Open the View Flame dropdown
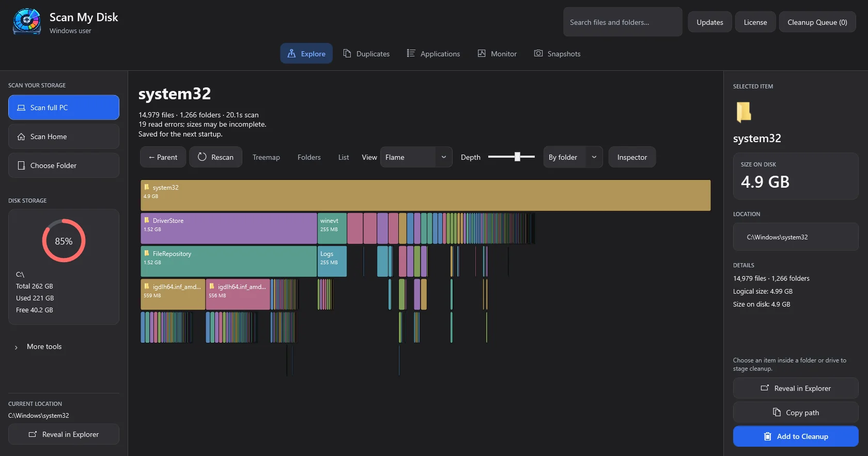This screenshot has width=868, height=456. coord(416,157)
